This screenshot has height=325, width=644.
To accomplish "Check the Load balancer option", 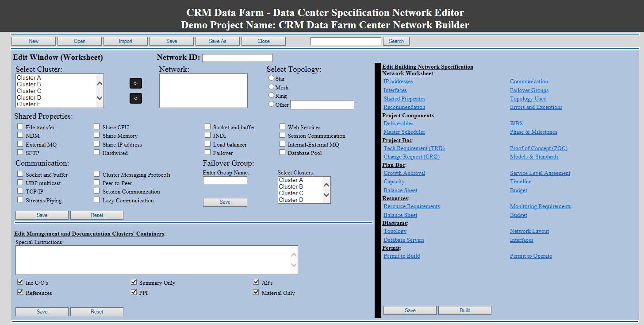I will (207, 144).
